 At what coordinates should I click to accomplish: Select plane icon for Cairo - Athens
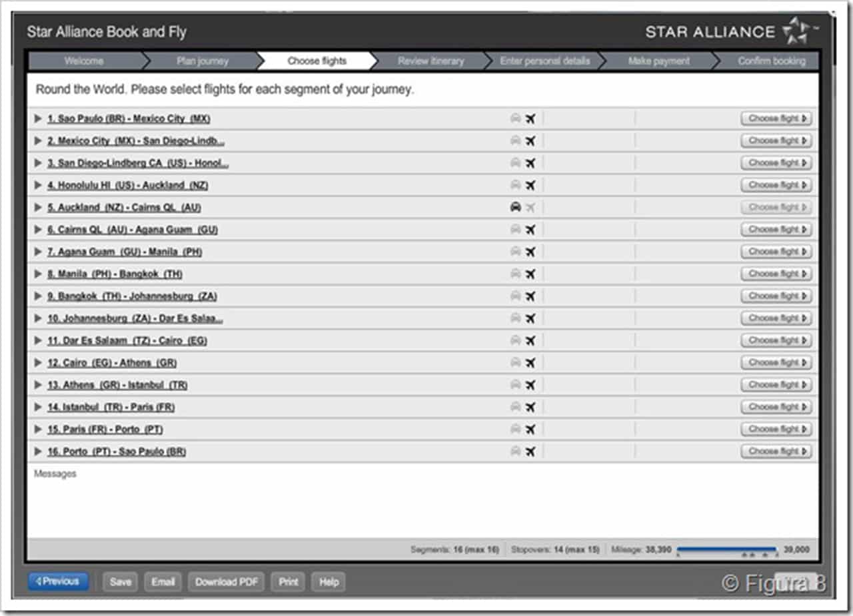coord(530,363)
